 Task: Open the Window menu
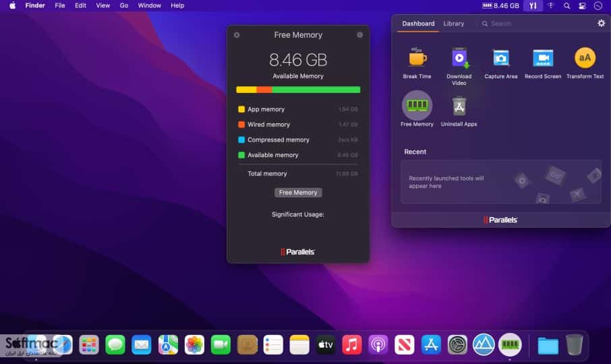(149, 5)
